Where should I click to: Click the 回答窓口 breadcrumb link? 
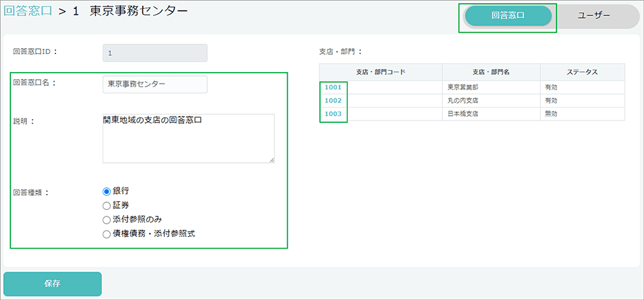point(28,12)
